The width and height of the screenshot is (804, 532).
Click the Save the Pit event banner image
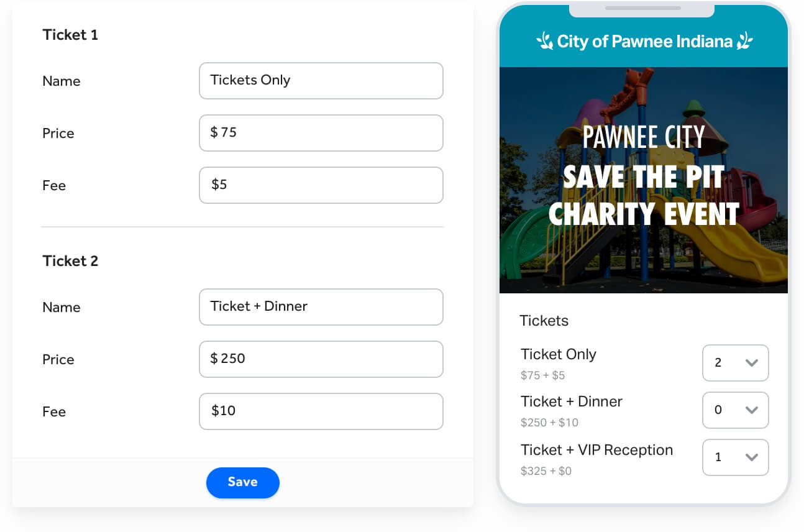coord(644,179)
